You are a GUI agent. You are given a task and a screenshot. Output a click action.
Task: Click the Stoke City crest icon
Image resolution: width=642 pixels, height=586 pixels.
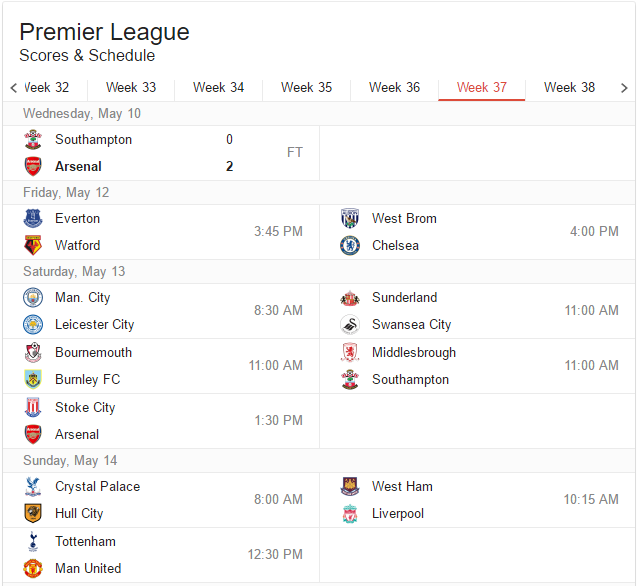(x=33, y=408)
